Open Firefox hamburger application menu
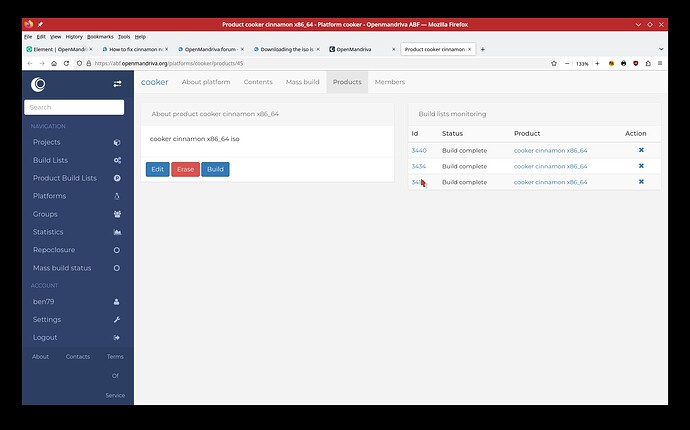The image size is (690, 430). [660, 63]
